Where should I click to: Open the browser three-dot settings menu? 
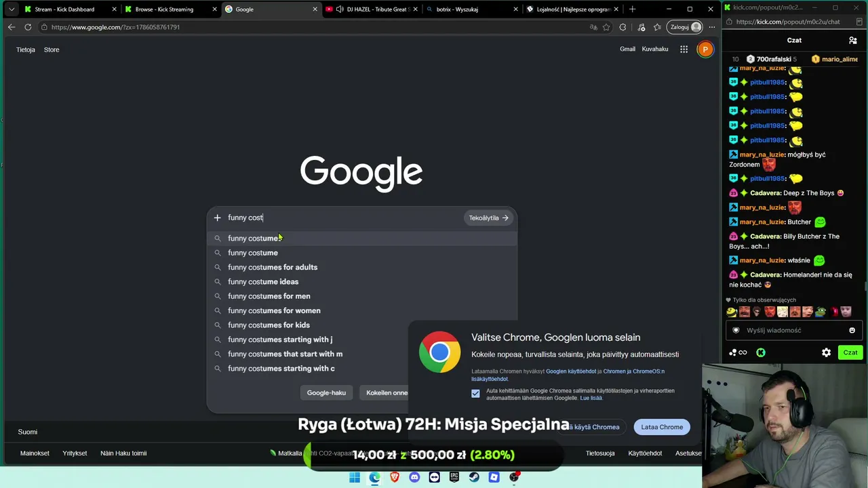[711, 27]
